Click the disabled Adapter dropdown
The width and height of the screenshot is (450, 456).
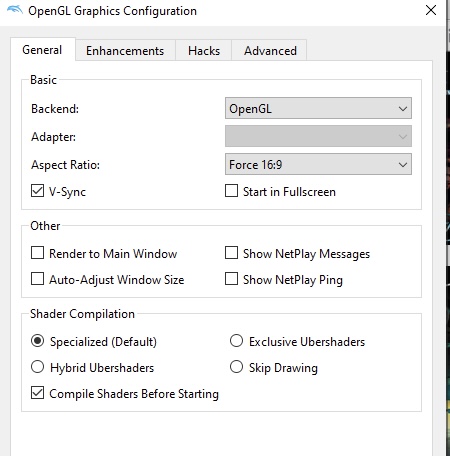[318, 136]
